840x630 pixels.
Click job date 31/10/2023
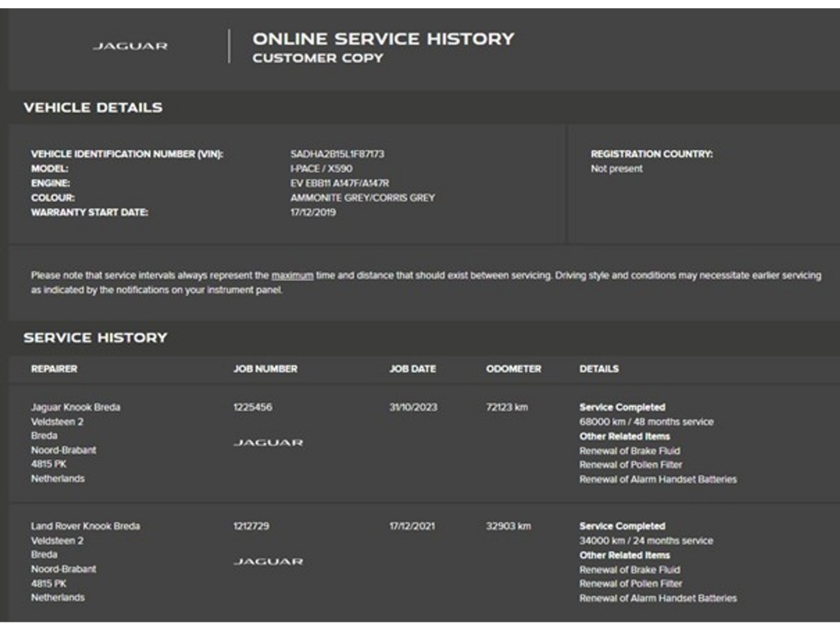413,407
